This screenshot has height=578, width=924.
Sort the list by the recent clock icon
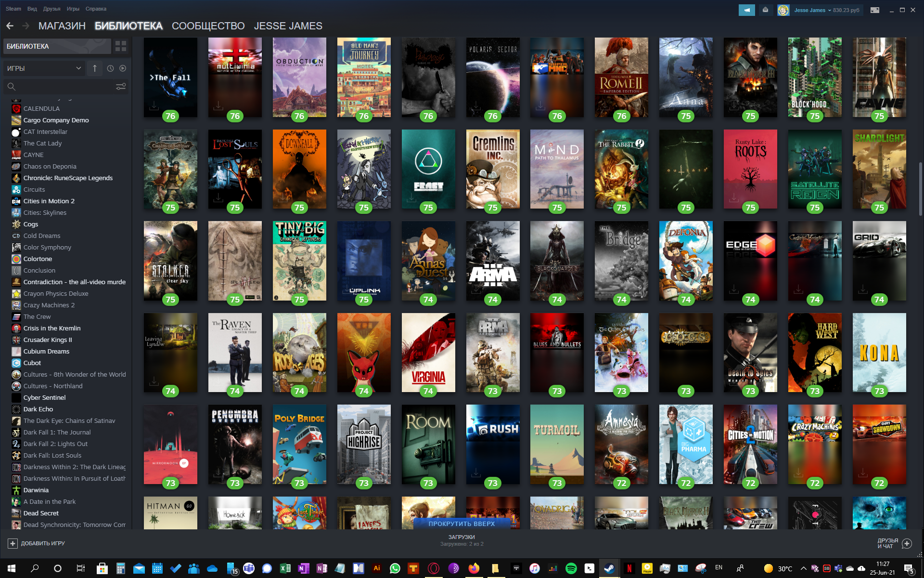coord(110,68)
